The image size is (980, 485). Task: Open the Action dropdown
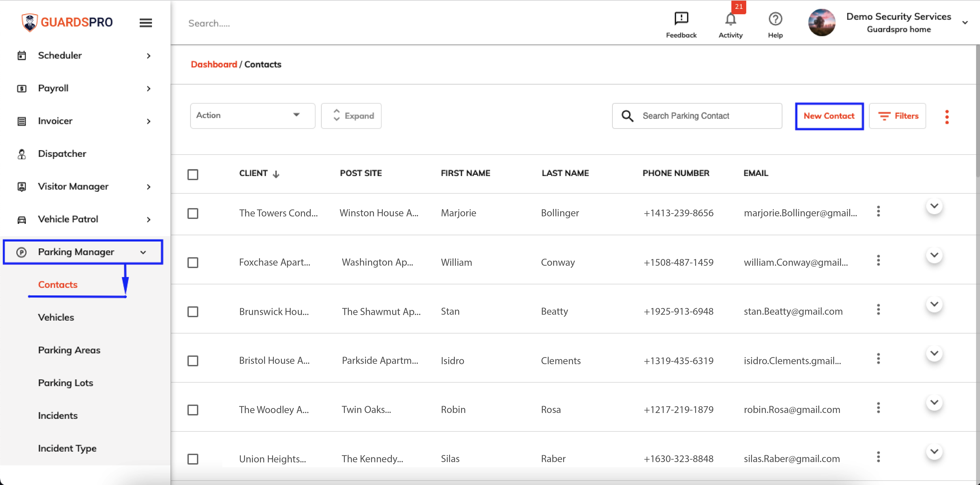pos(253,116)
